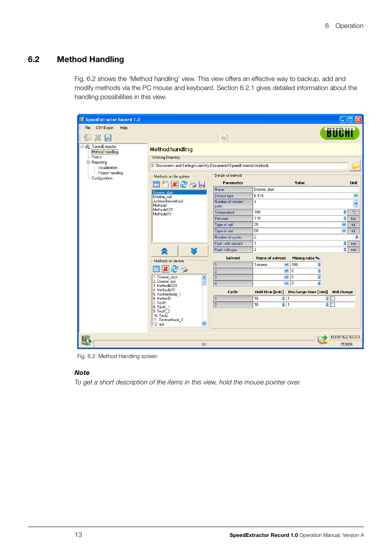This screenshot has width=392, height=555.
Task: Open the File menu
Action: pyautogui.click(x=88, y=128)
